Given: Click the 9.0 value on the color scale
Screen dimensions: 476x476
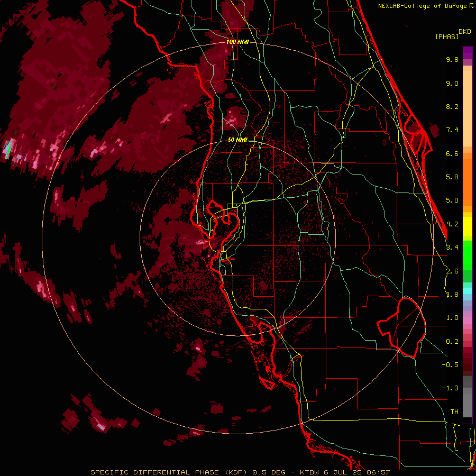Looking at the screenshot, I should point(452,83).
